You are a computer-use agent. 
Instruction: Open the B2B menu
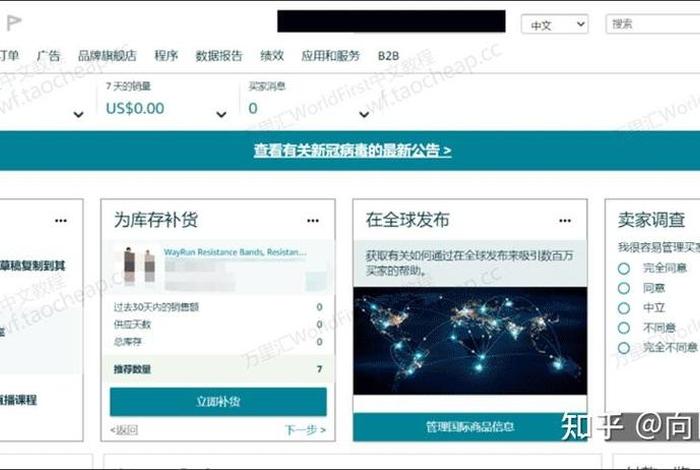click(388, 56)
